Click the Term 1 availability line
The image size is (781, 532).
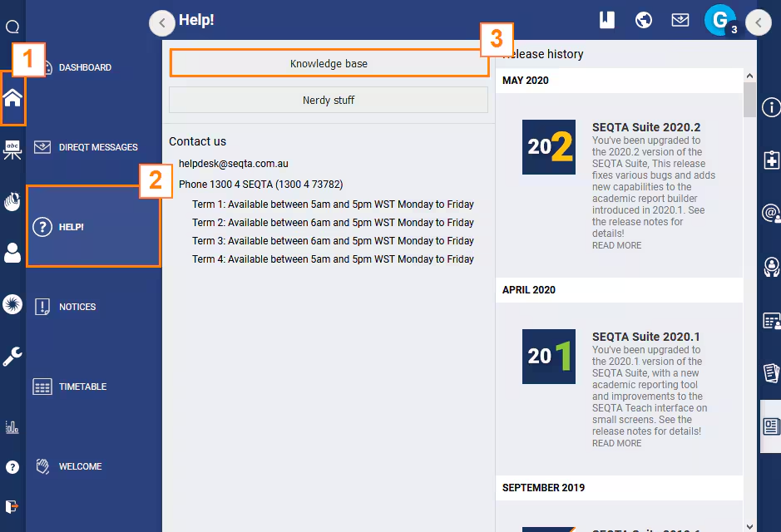tap(333, 204)
